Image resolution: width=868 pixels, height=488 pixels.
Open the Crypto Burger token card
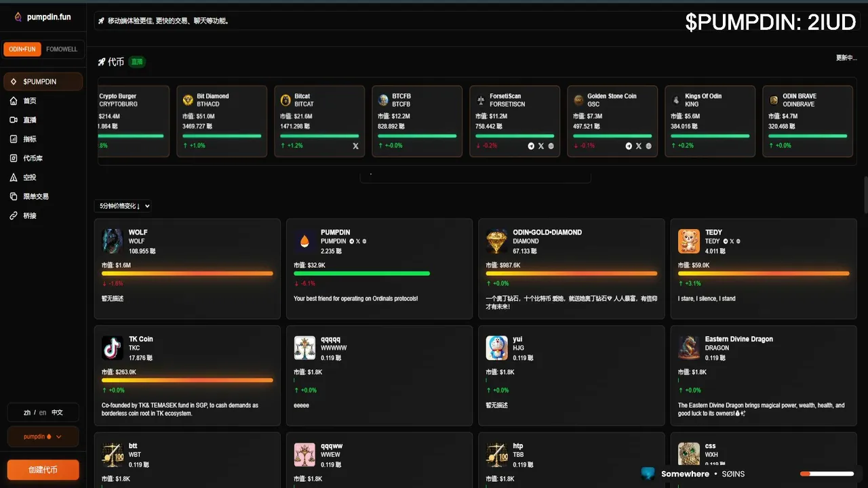pos(134,121)
